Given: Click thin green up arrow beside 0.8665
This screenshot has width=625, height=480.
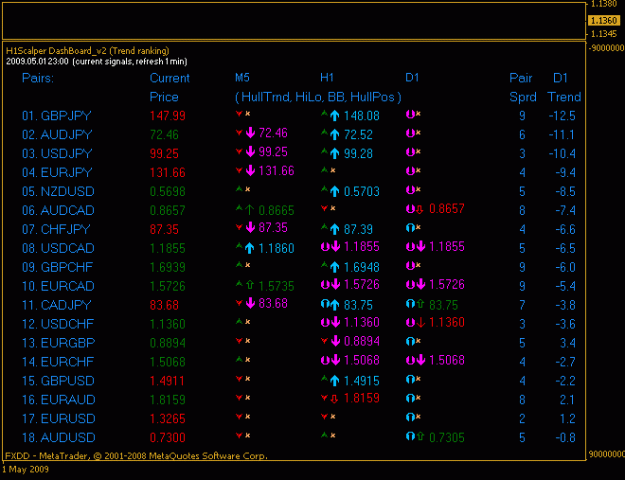Looking at the screenshot, I should tap(250, 209).
